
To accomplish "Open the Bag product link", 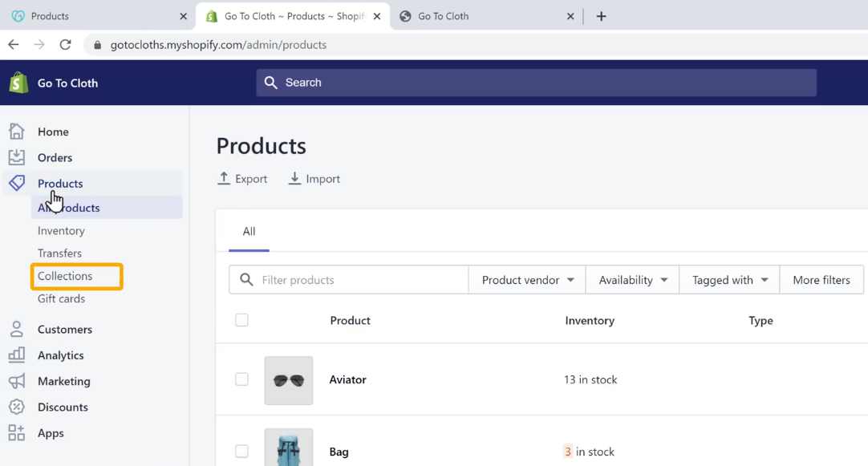I will click(339, 452).
